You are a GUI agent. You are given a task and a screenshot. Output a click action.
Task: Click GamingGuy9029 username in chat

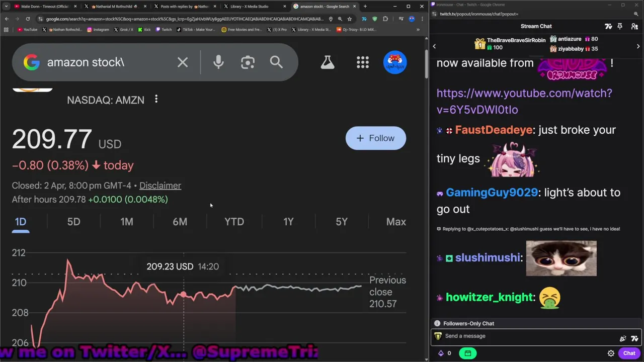coord(492,193)
